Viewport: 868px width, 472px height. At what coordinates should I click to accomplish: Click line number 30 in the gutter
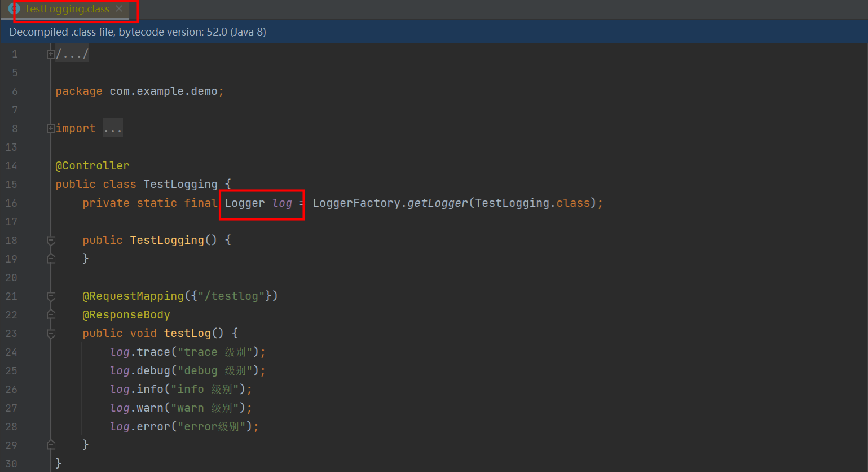tap(11, 464)
